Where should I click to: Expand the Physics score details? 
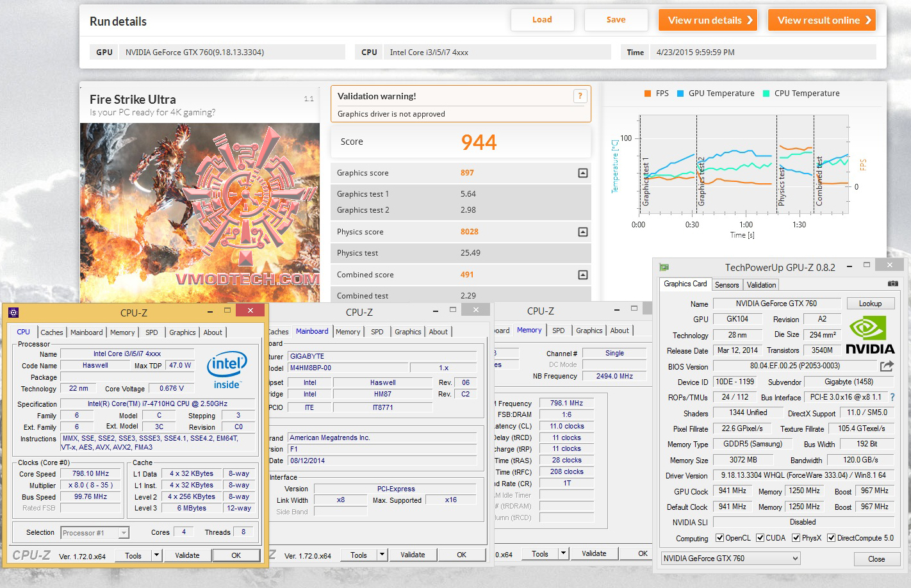(582, 232)
